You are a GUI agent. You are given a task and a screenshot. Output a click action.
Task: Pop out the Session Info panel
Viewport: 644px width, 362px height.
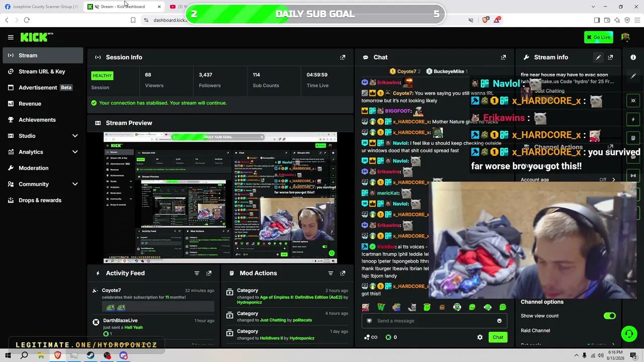click(x=343, y=57)
